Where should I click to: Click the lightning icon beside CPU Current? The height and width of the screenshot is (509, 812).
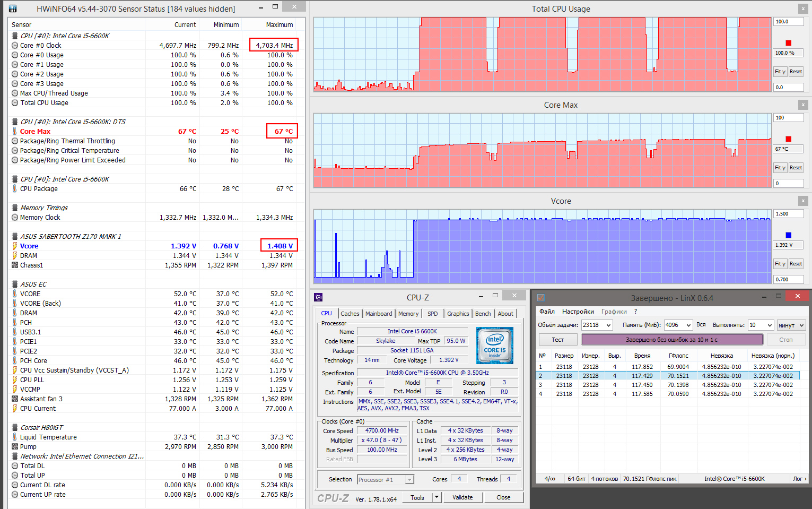point(15,409)
